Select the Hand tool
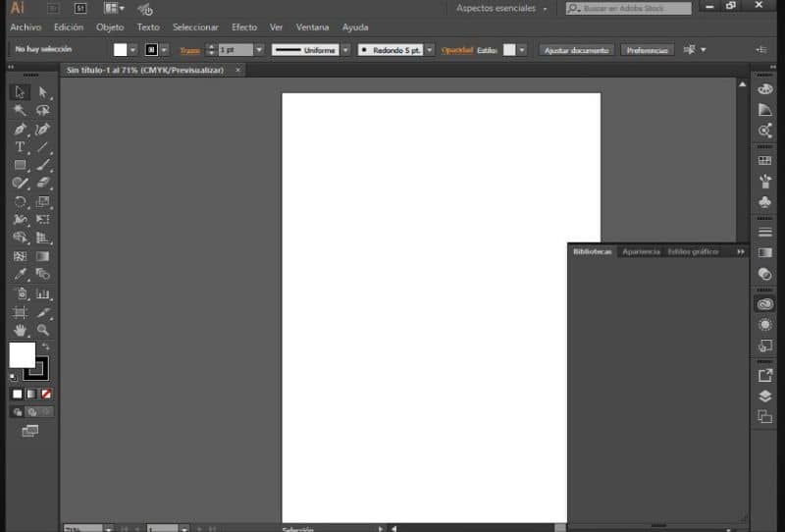Viewport: 785px width, 532px height. click(x=20, y=330)
